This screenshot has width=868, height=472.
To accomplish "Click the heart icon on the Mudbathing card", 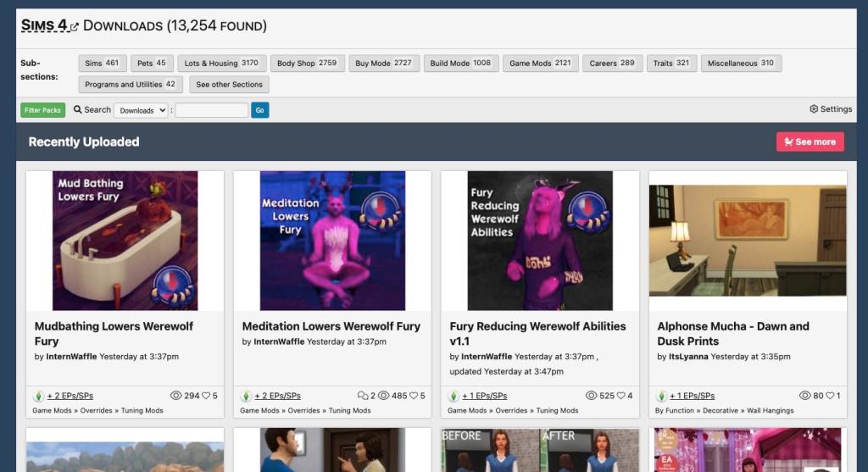I will [x=206, y=396].
